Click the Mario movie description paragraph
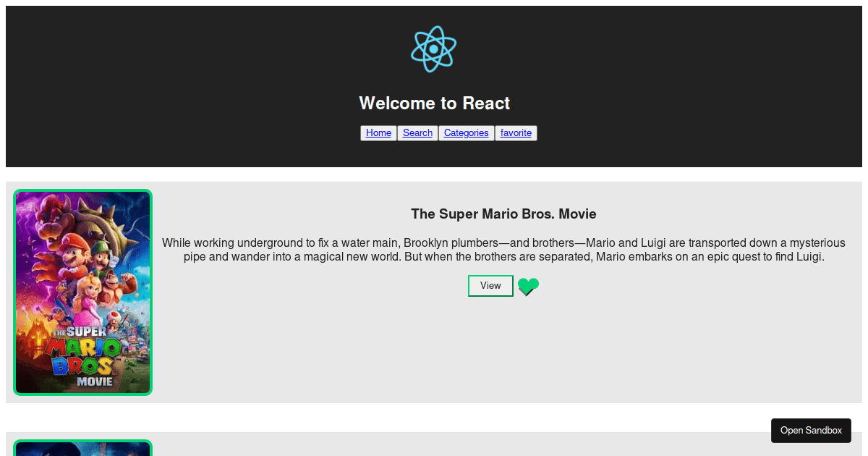 [x=504, y=249]
